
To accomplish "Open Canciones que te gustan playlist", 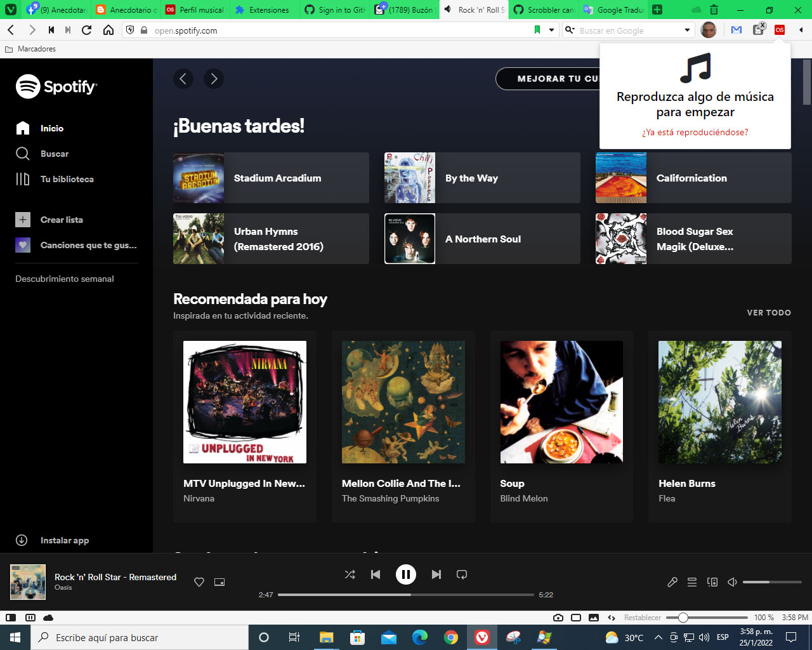I will [x=76, y=245].
